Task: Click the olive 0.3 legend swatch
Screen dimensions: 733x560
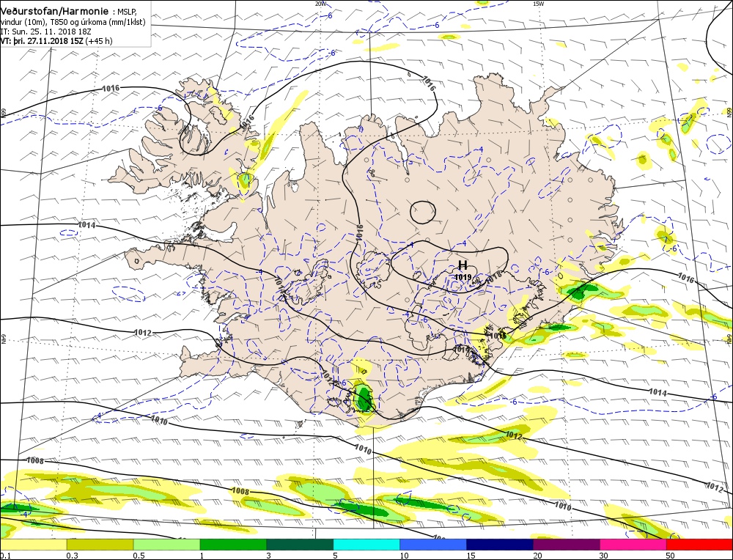Action: [100, 545]
